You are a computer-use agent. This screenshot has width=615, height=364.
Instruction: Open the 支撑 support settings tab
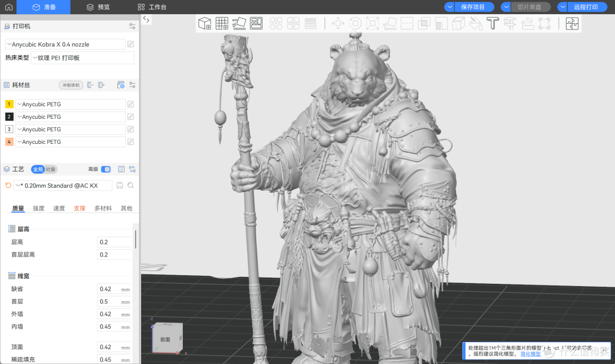pyautogui.click(x=80, y=208)
